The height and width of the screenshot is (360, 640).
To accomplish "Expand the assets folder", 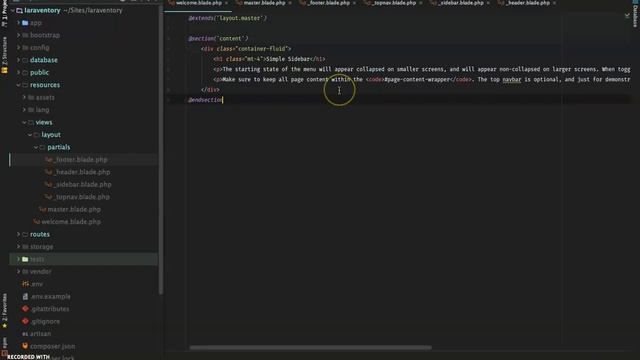I will coord(24,97).
